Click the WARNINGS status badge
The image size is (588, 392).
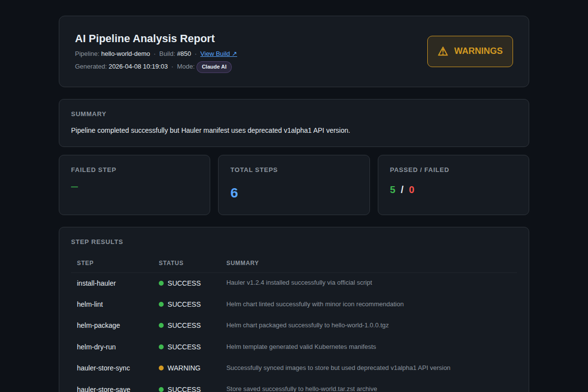coord(470,51)
